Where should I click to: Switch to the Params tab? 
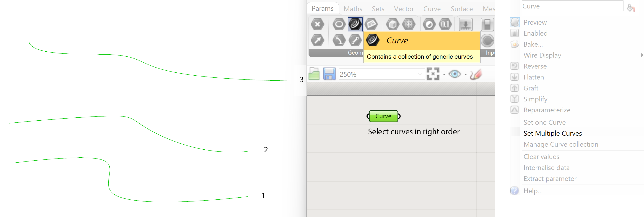pyautogui.click(x=322, y=8)
